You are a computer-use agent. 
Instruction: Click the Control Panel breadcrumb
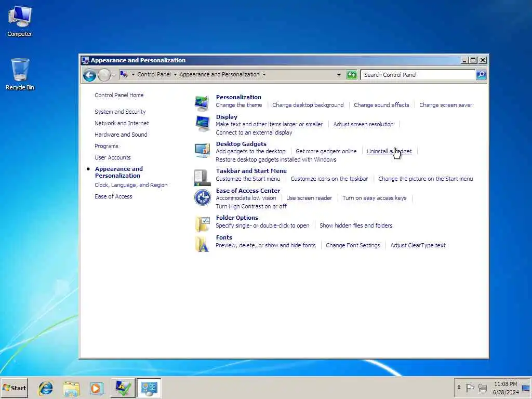tap(154, 74)
